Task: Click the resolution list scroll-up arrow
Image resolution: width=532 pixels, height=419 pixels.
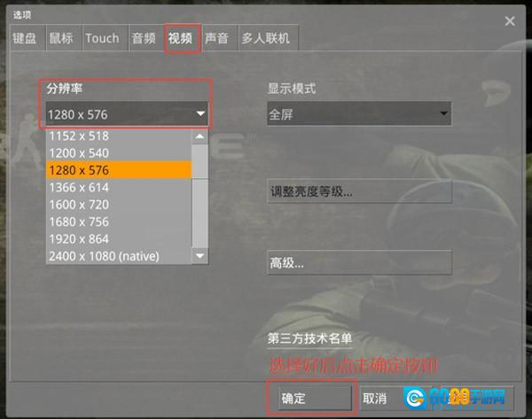Action: (x=199, y=136)
